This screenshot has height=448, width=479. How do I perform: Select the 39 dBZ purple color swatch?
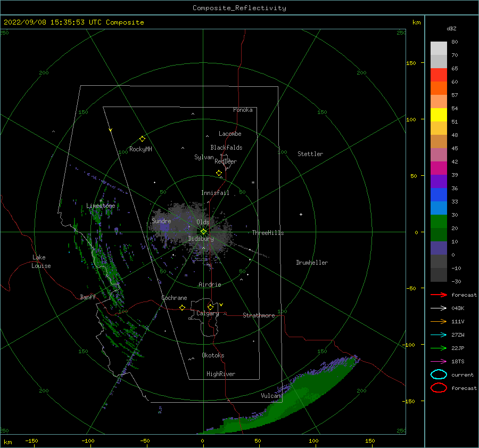click(x=439, y=181)
